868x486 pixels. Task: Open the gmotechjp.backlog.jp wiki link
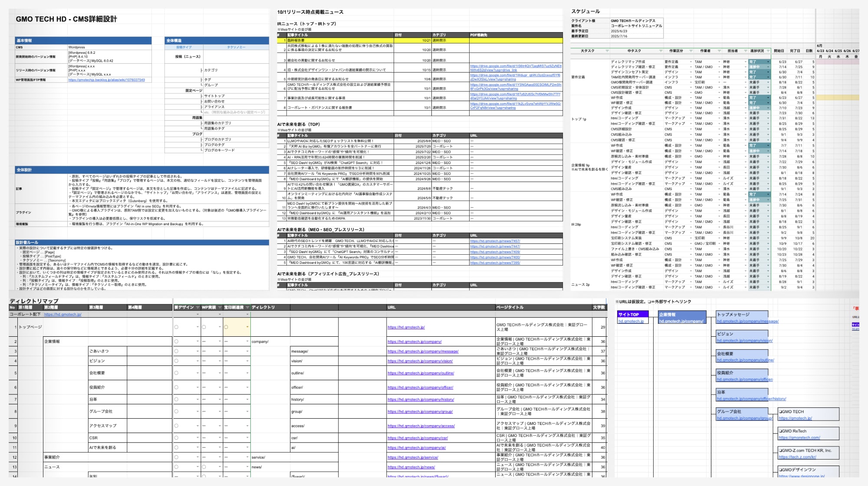pyautogui.click(x=106, y=80)
